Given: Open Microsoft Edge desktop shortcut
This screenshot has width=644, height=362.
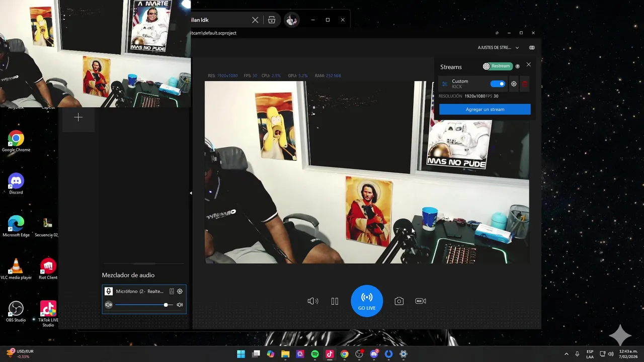Looking at the screenshot, I should (x=16, y=227).
